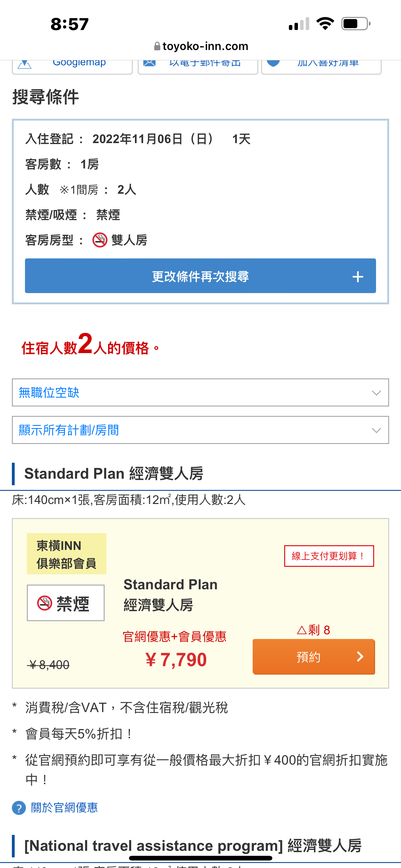Tap the Standard Plan 經濟雙人房 heading
Screen dimensions: 401x868
pos(113,474)
